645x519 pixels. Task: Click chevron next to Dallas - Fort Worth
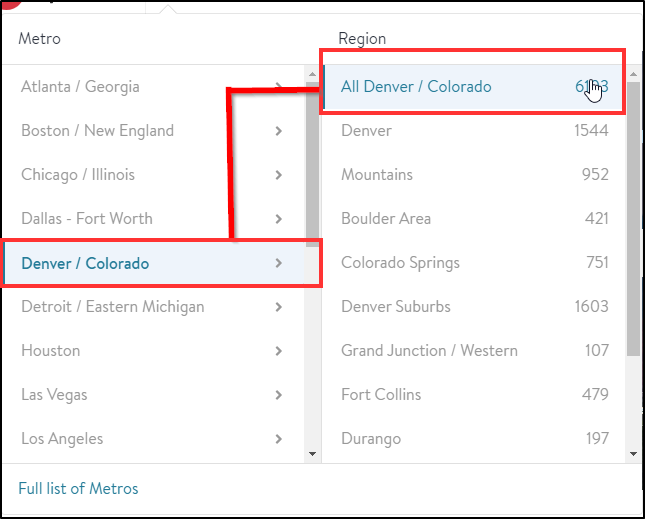[278, 219]
